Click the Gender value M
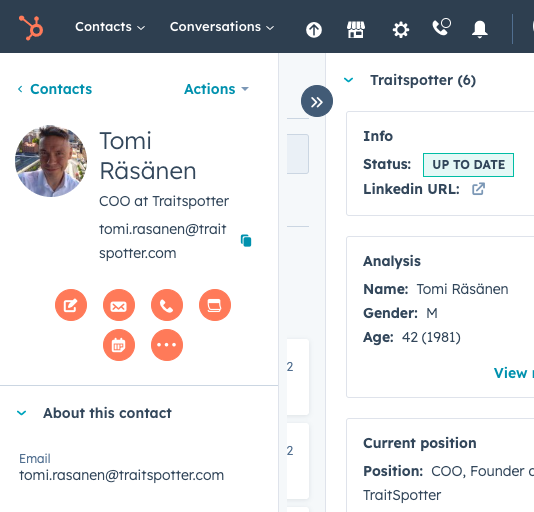Viewport: 534px width, 512px height. [432, 313]
